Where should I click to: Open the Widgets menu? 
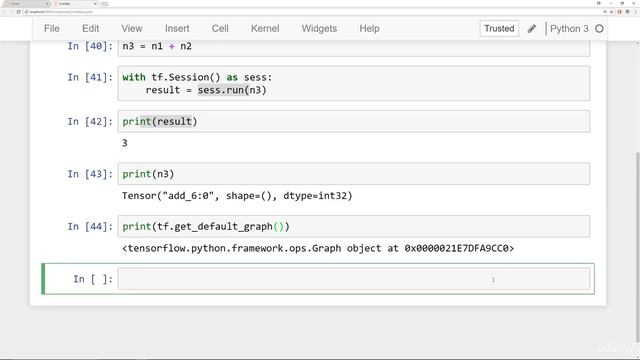[x=319, y=29]
